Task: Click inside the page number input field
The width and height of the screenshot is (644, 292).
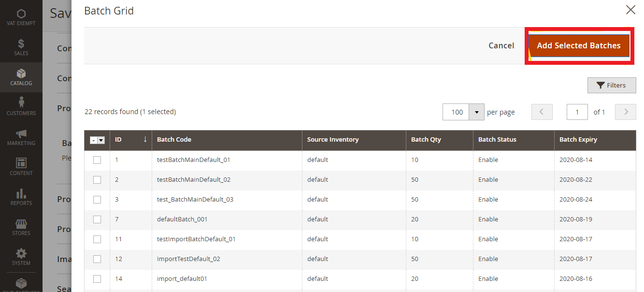Action: [x=577, y=112]
